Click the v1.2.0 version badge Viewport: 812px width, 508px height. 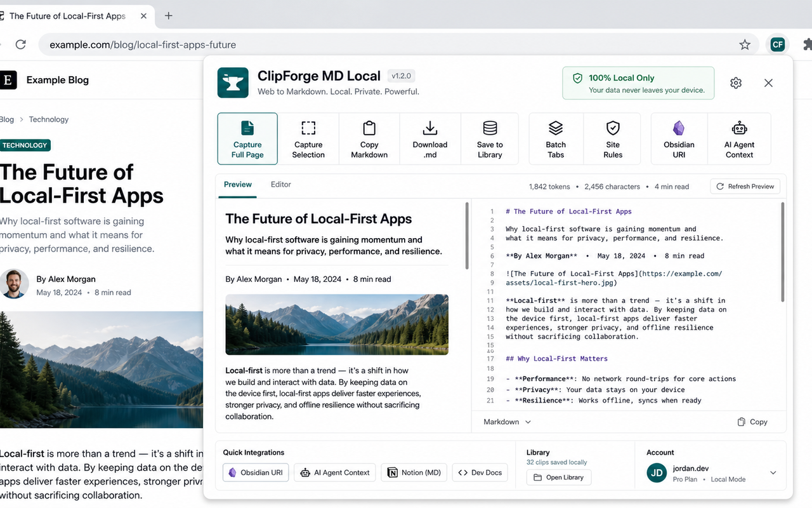(x=402, y=76)
